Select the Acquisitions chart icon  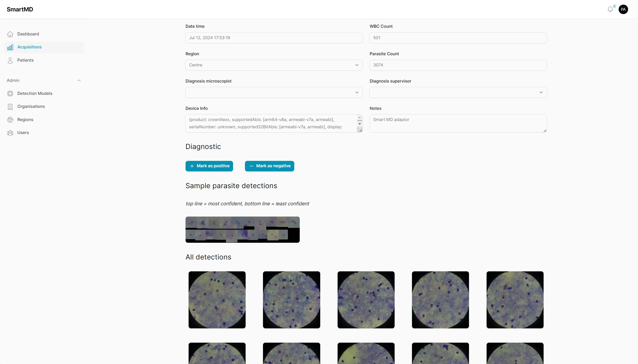pyautogui.click(x=10, y=47)
